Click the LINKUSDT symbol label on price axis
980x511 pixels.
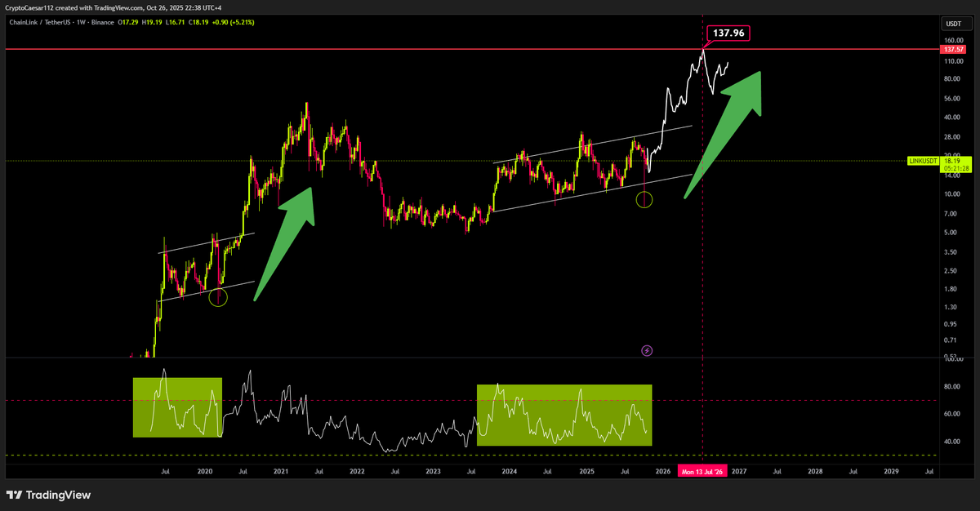coord(923,161)
